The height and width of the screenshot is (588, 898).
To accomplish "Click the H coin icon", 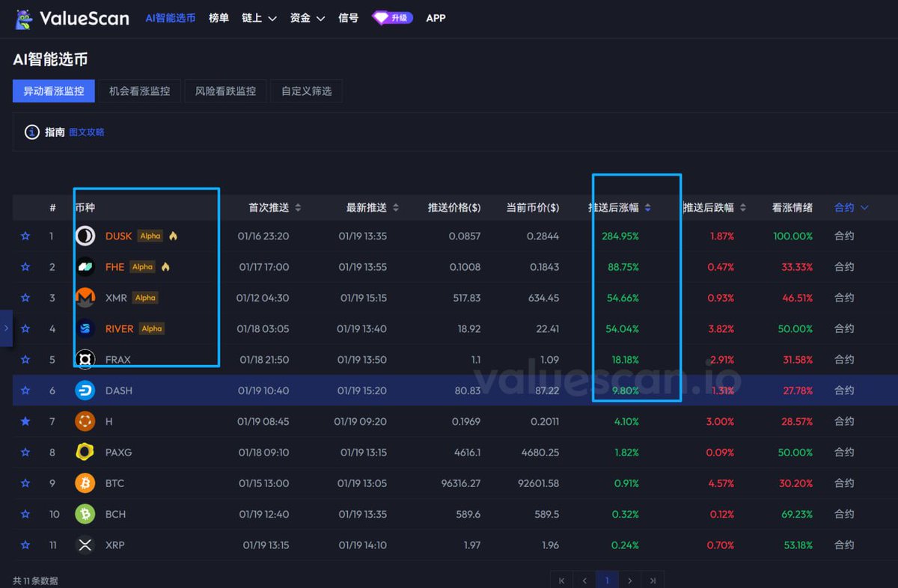I will tap(85, 421).
